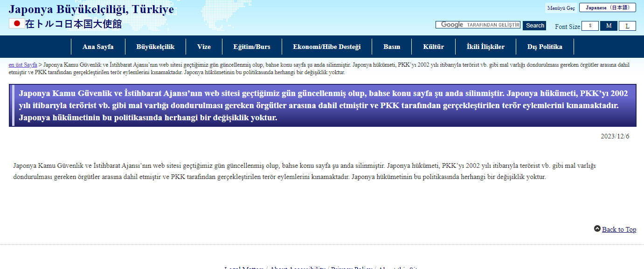Set font size to medium (M)
This screenshot has width=644, height=269.
(x=609, y=26)
